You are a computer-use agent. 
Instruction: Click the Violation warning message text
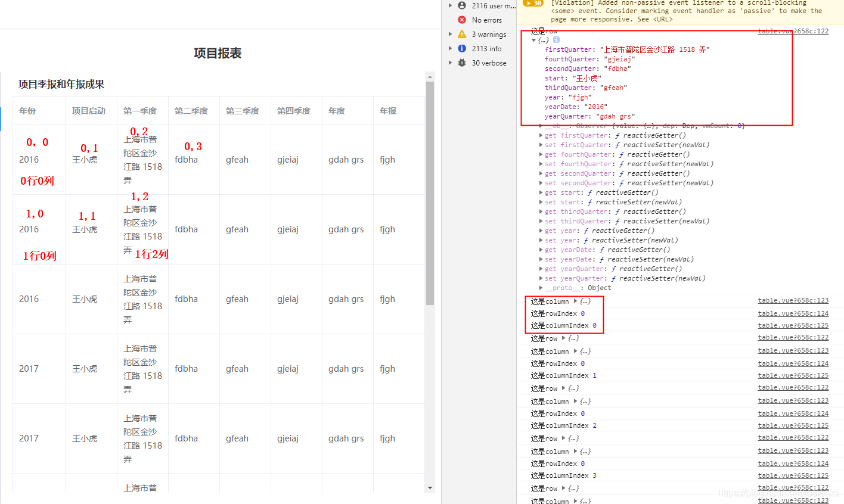point(686,11)
